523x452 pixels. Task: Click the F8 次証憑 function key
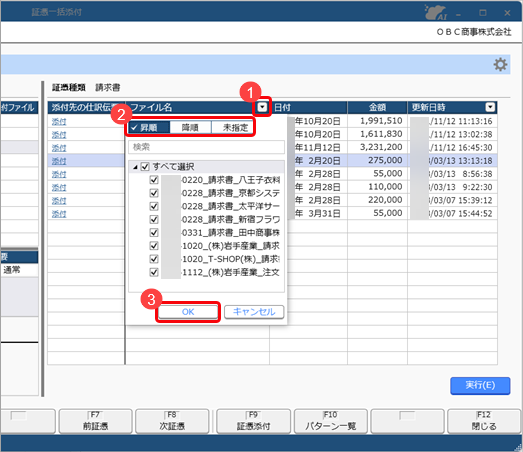pyautogui.click(x=172, y=421)
